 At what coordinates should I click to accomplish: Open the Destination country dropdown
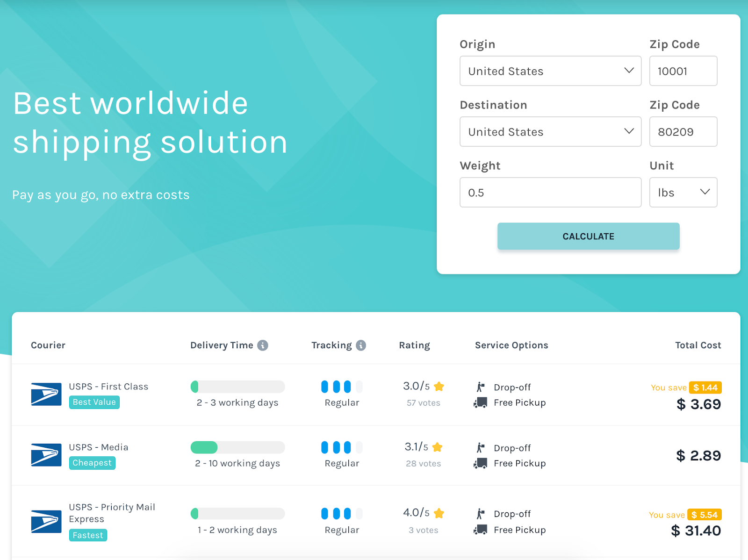click(550, 132)
